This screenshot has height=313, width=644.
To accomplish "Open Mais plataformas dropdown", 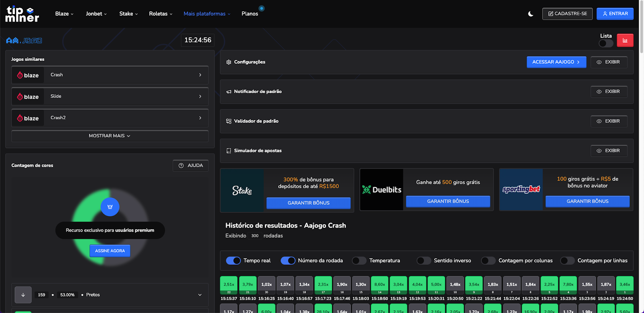I will pos(207,14).
